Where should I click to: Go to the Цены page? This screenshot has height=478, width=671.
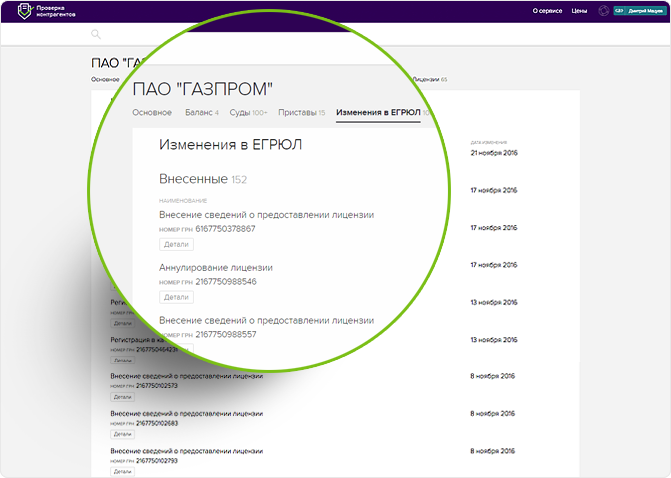[579, 11]
